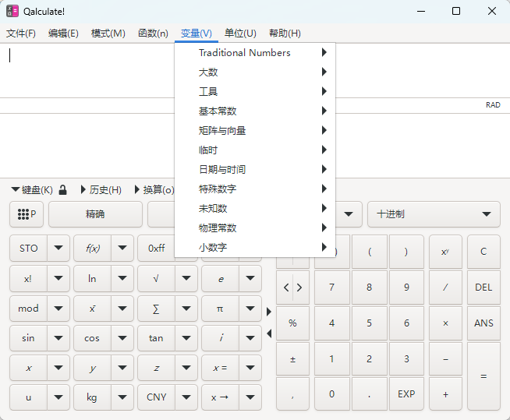This screenshot has width=510, height=420.
Task: Open dropdown arrow next to mod
Action: (58, 309)
